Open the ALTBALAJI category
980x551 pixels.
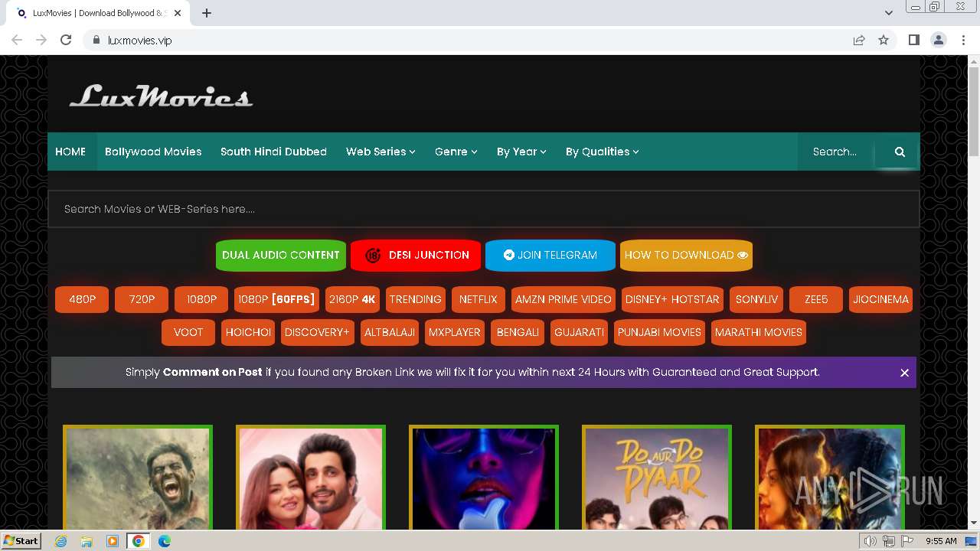tap(390, 332)
